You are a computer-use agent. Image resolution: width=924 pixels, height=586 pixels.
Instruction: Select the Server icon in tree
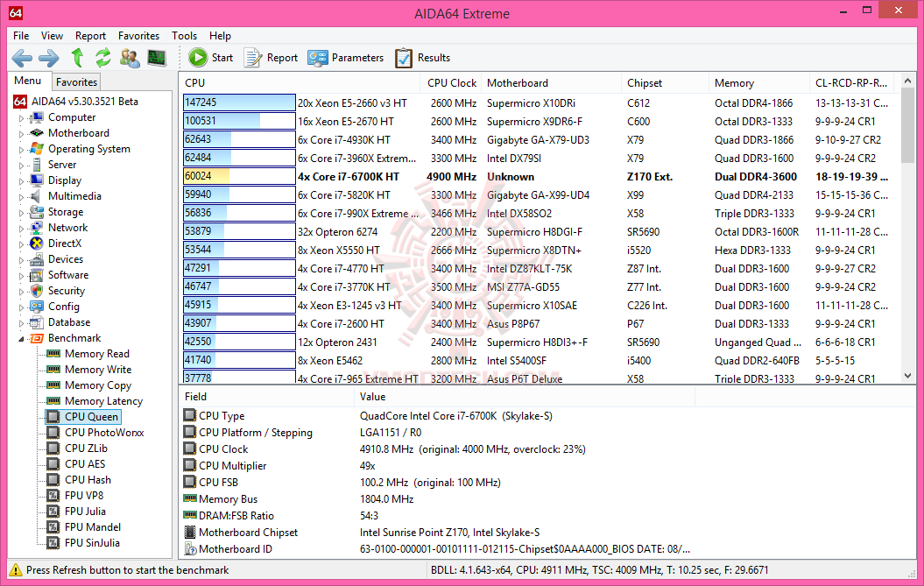coord(37,165)
